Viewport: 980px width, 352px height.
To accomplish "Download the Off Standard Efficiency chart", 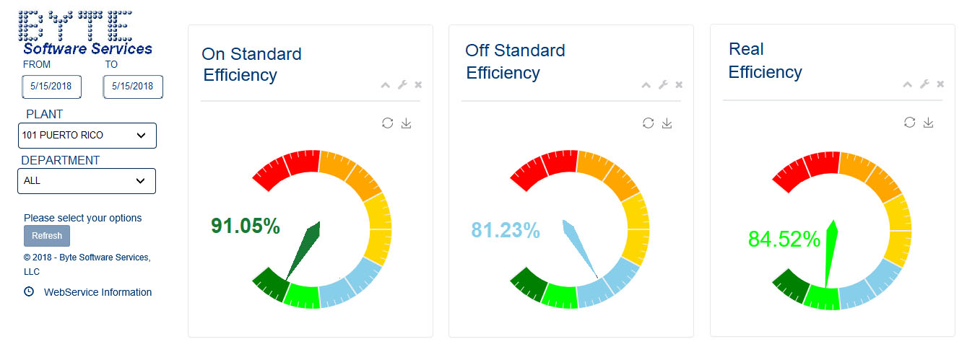I will pyautogui.click(x=667, y=123).
